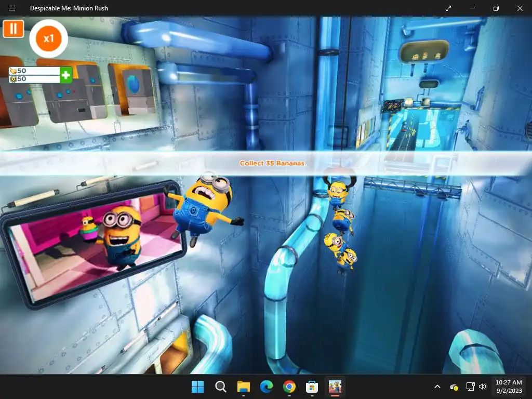Click the x1 score multiplier badge
Image resolution: width=532 pixels, height=399 pixels.
[x=48, y=38]
